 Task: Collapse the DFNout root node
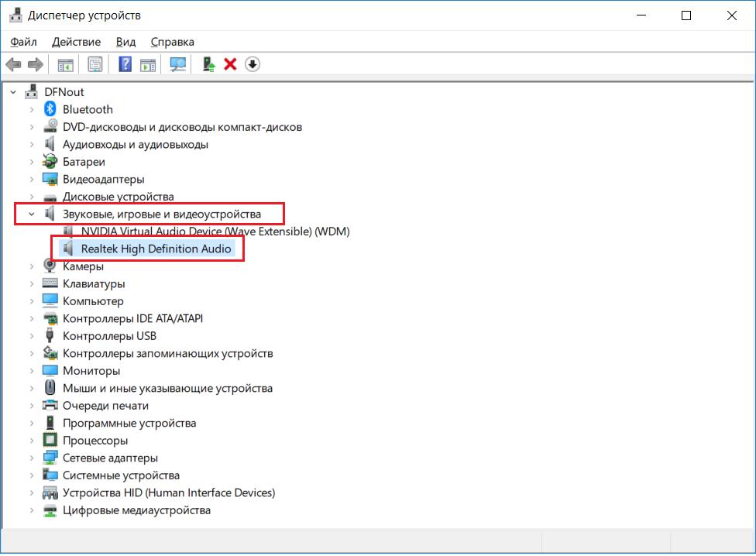point(13,92)
